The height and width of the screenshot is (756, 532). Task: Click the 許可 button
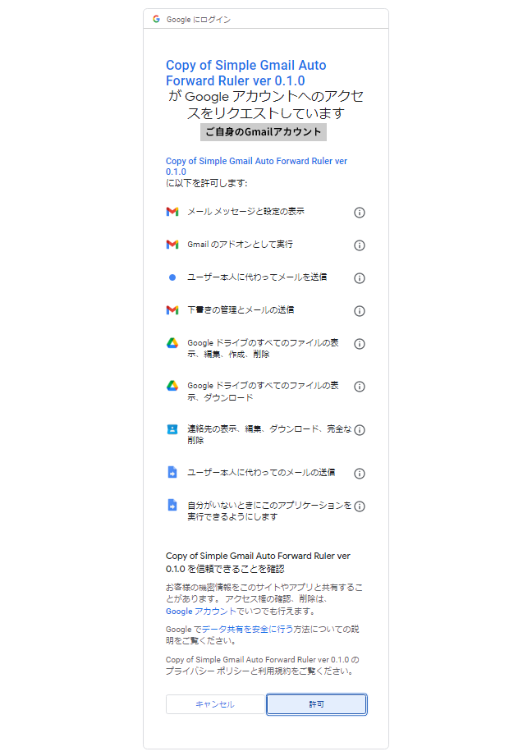[316, 704]
